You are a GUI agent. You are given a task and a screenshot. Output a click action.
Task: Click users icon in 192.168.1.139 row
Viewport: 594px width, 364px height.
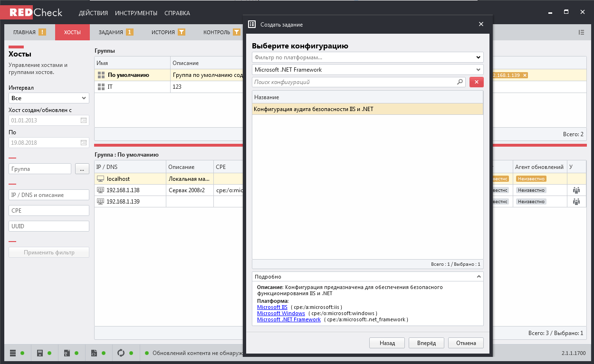[576, 201]
